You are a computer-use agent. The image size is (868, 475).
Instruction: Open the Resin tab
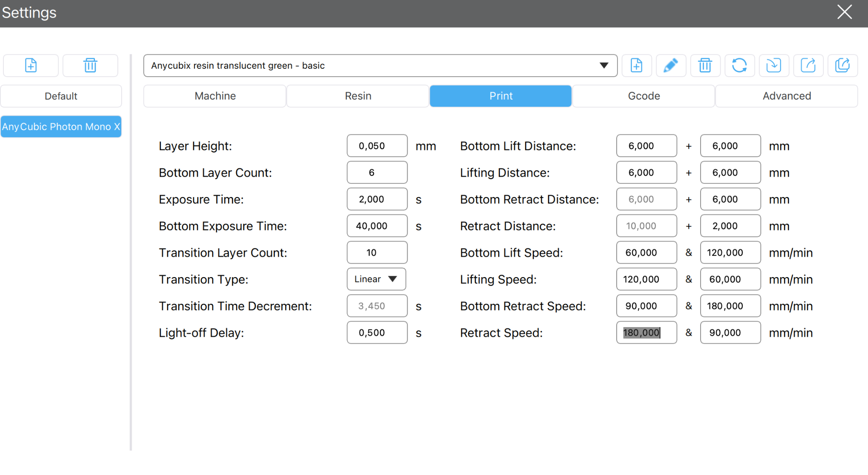tap(358, 96)
